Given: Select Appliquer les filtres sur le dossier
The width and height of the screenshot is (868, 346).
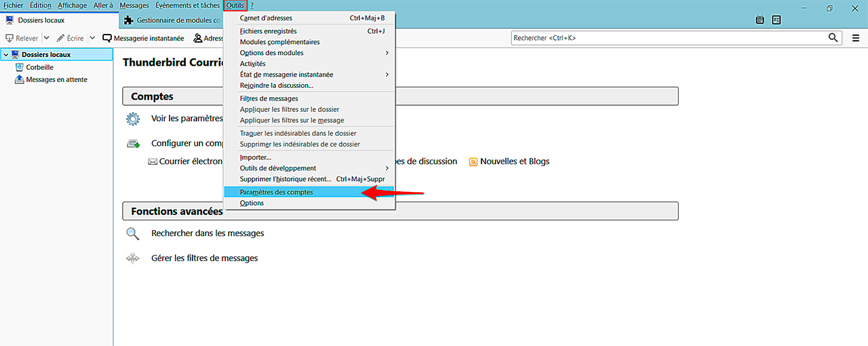Looking at the screenshot, I should (310, 109).
